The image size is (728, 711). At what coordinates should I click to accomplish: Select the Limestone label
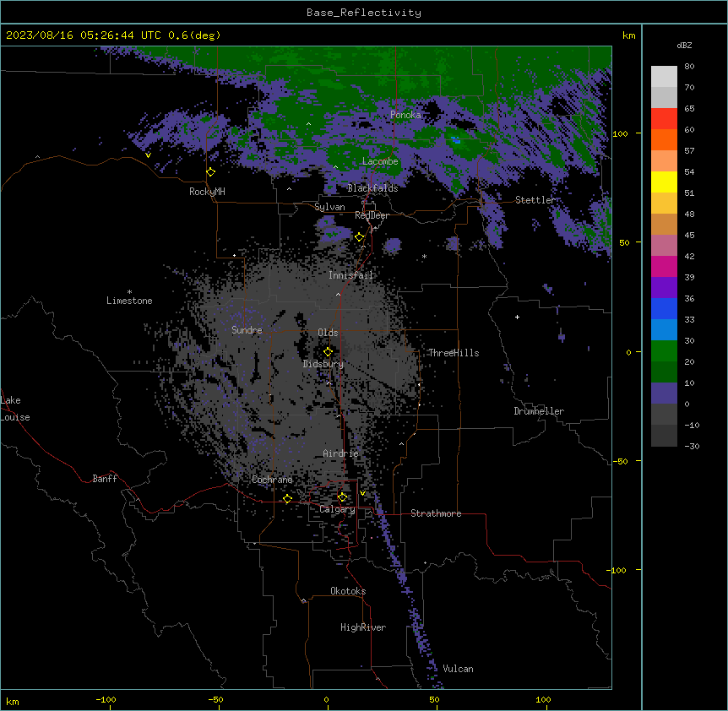[x=129, y=301]
